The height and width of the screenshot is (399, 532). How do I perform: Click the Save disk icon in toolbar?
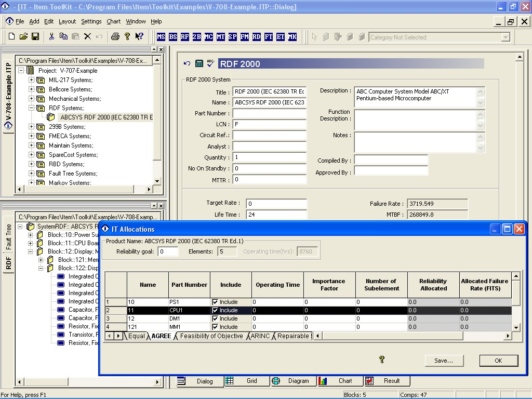click(x=35, y=36)
